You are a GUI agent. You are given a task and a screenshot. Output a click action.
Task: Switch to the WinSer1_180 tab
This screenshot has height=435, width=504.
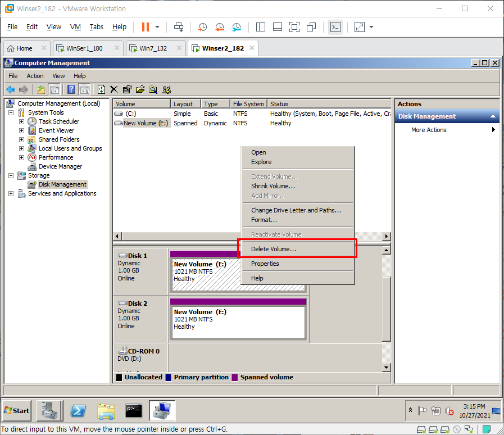(84, 48)
